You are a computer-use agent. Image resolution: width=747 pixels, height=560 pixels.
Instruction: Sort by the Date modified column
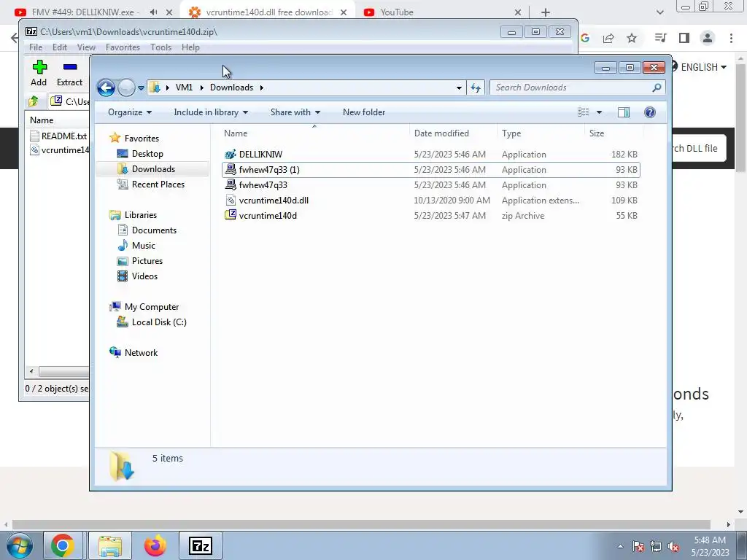pos(453,133)
